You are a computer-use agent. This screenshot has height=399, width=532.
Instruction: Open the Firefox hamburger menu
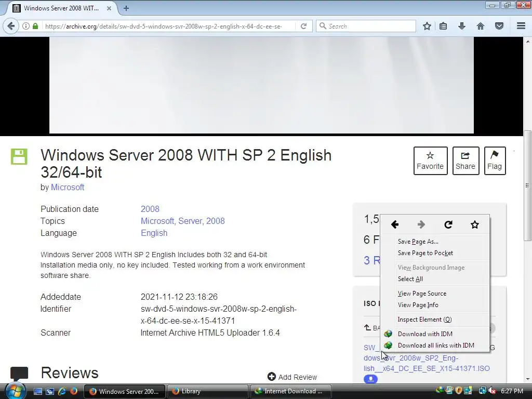click(x=521, y=26)
